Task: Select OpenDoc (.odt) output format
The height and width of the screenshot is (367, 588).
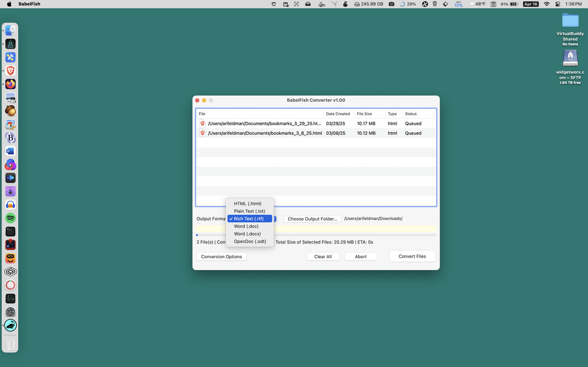Action: (x=250, y=242)
